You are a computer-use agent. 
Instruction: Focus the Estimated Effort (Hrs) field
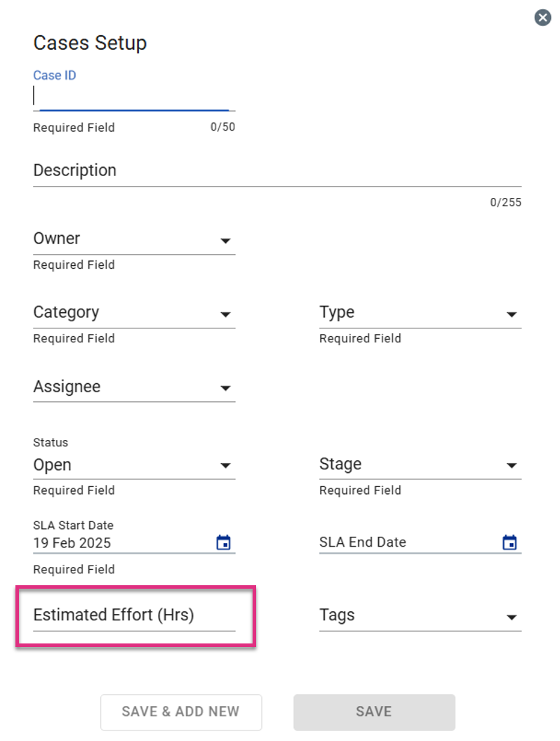pos(134,615)
